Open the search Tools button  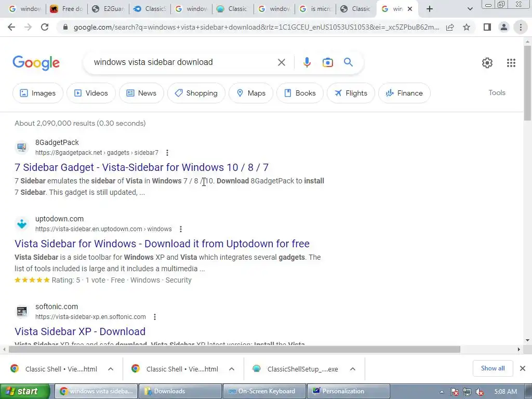coord(497,92)
